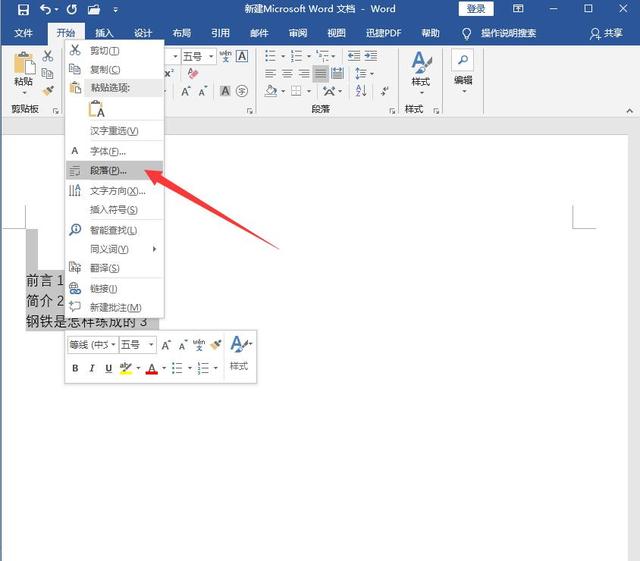Click the red font color button in the mini toolbar
The image size is (640, 561).
(151, 369)
